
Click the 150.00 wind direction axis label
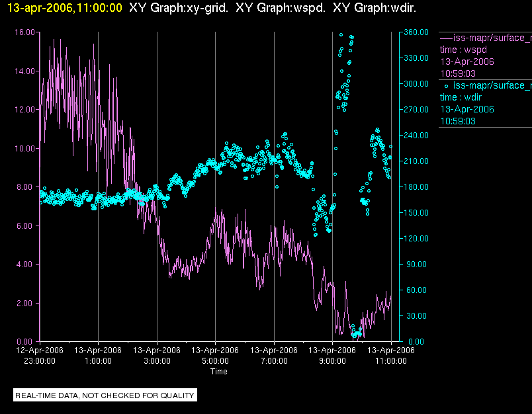[x=416, y=212]
